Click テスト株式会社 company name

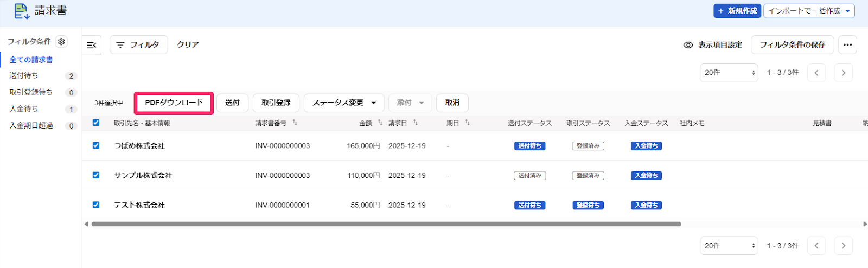point(139,205)
